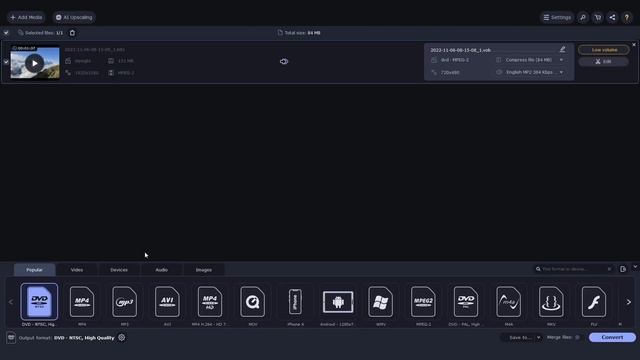Viewport: 640px width, 360px height.
Task: Choose the WMV Windows format preset
Action: coord(380,302)
